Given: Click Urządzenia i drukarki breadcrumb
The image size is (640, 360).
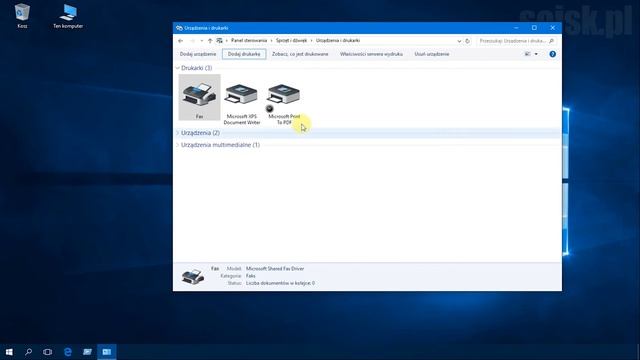Looking at the screenshot, I should pyautogui.click(x=338, y=40).
